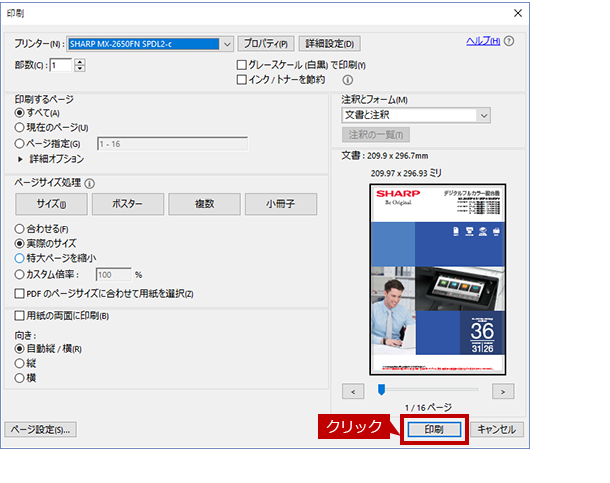Select 横 orientation radio button
Viewport: 610px width, 483px height.
[19, 378]
